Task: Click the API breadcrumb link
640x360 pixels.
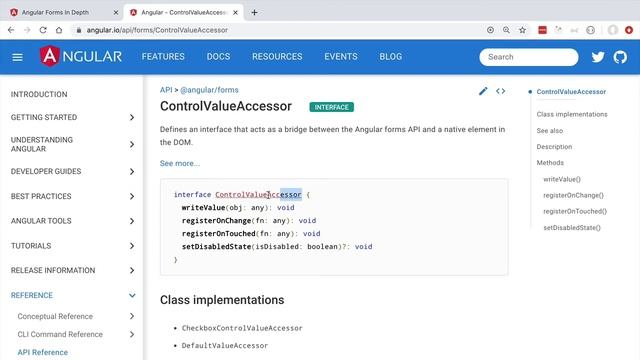Action: [166, 90]
